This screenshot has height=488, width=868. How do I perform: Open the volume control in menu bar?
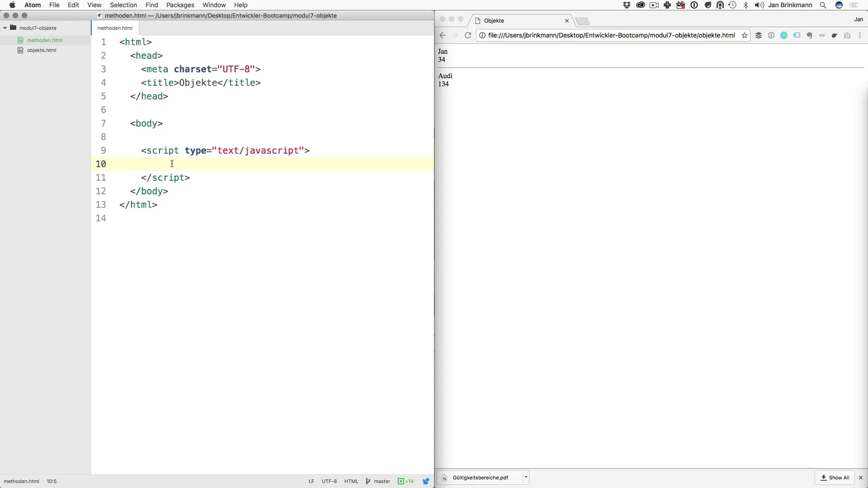(x=759, y=5)
